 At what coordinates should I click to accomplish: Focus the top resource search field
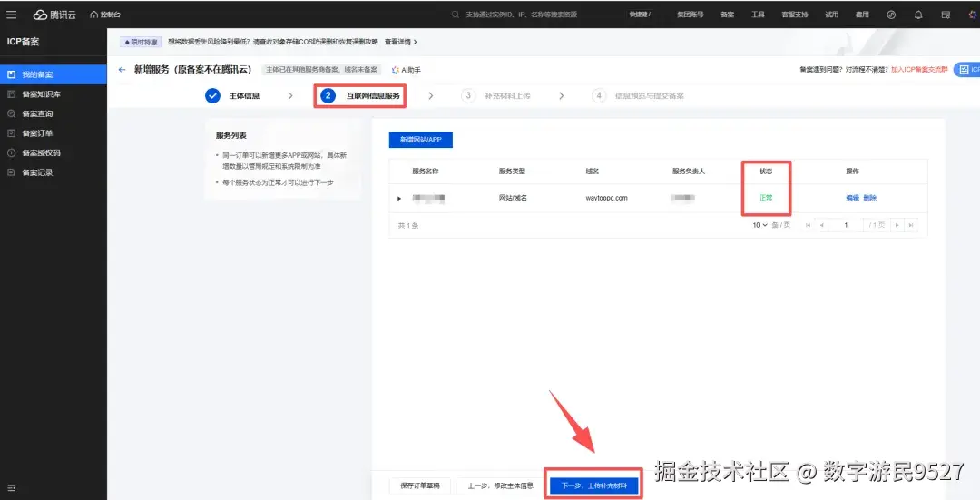coord(521,15)
